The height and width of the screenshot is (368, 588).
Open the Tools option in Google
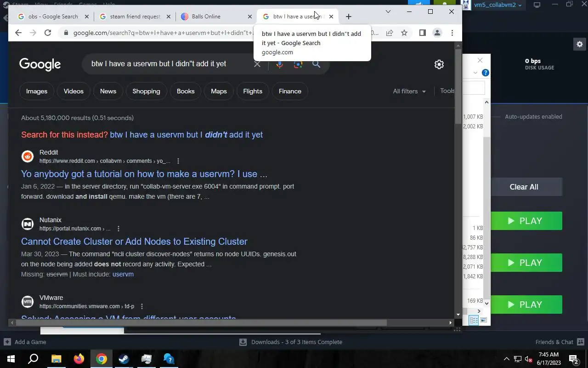[447, 91]
